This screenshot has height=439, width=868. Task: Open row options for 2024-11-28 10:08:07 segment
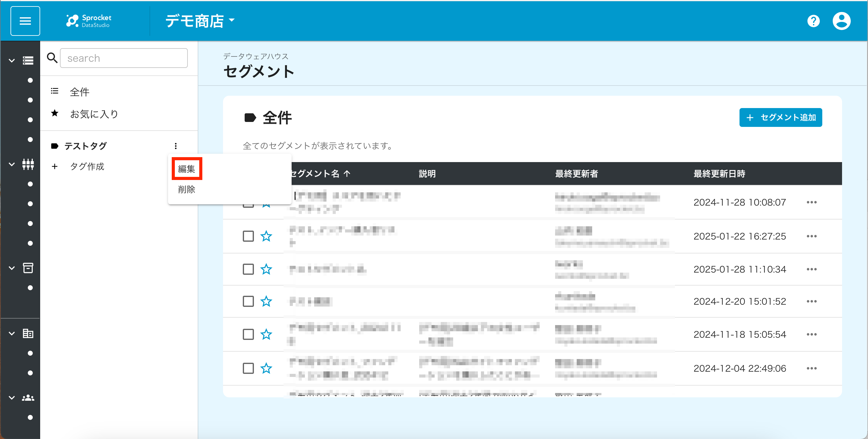tap(811, 202)
